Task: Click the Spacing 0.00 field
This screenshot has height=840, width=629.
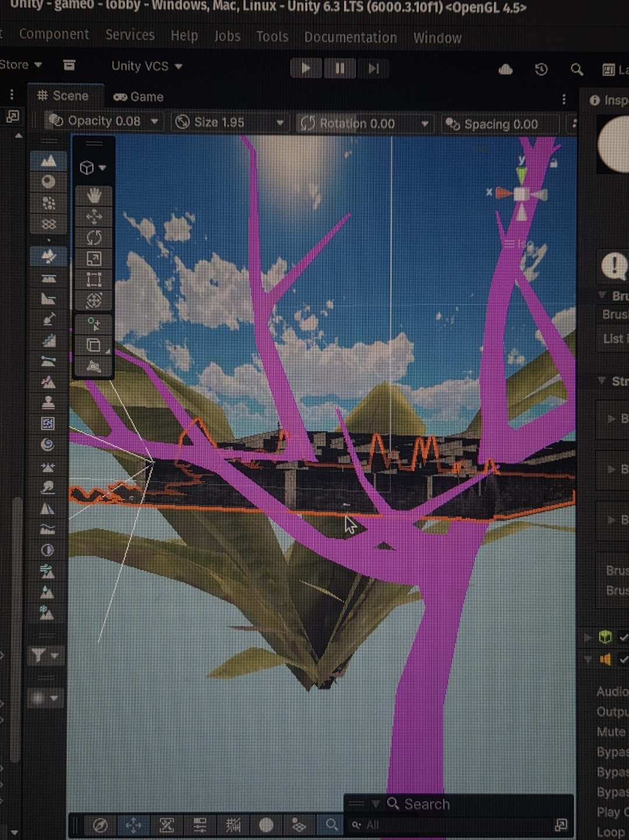Action: (x=500, y=124)
